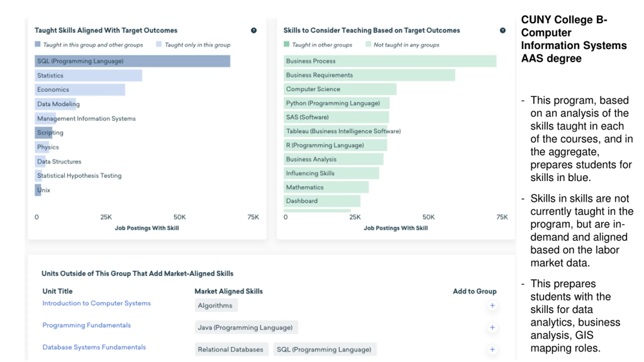Click light blue 'Taught only in this group' legend swatch
Screen dimensions: 644x362
(x=159, y=44)
